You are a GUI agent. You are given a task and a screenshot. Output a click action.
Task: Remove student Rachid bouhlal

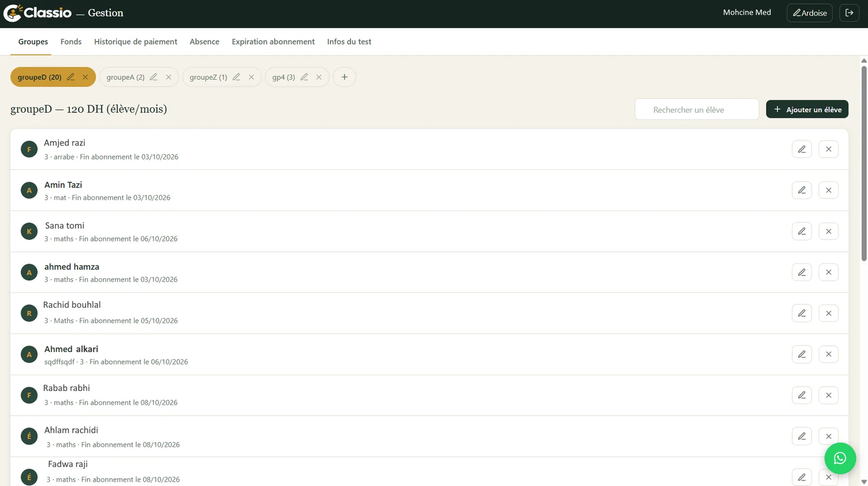(828, 313)
